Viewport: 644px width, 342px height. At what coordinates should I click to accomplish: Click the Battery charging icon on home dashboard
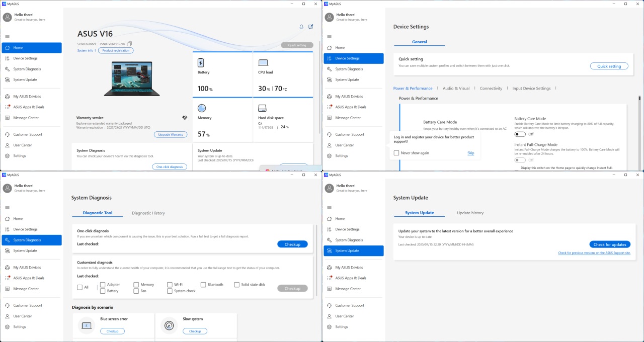201,63
